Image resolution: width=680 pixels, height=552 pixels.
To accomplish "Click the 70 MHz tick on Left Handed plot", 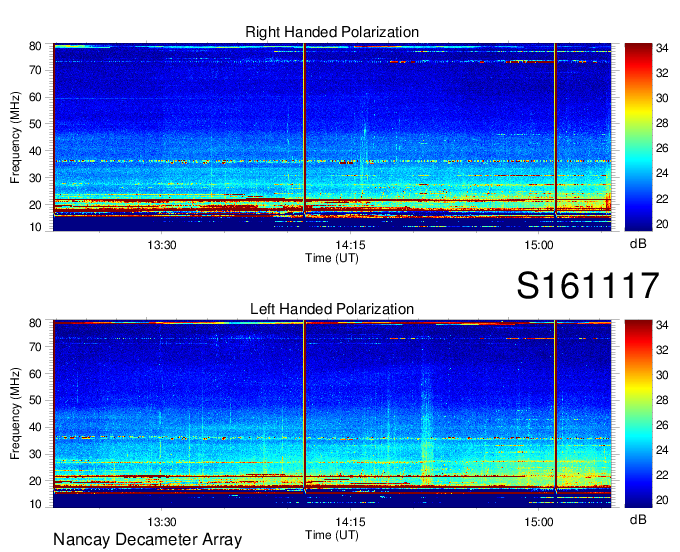I will click(35, 347).
